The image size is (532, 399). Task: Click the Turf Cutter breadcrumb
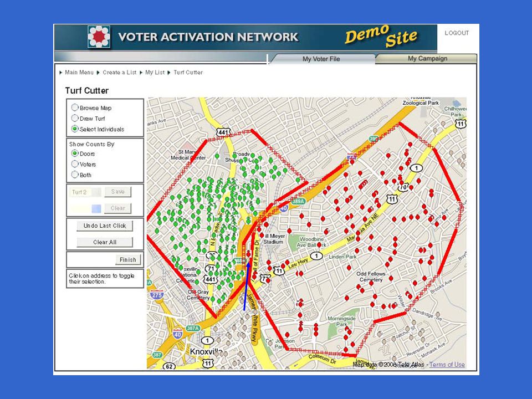click(x=188, y=72)
